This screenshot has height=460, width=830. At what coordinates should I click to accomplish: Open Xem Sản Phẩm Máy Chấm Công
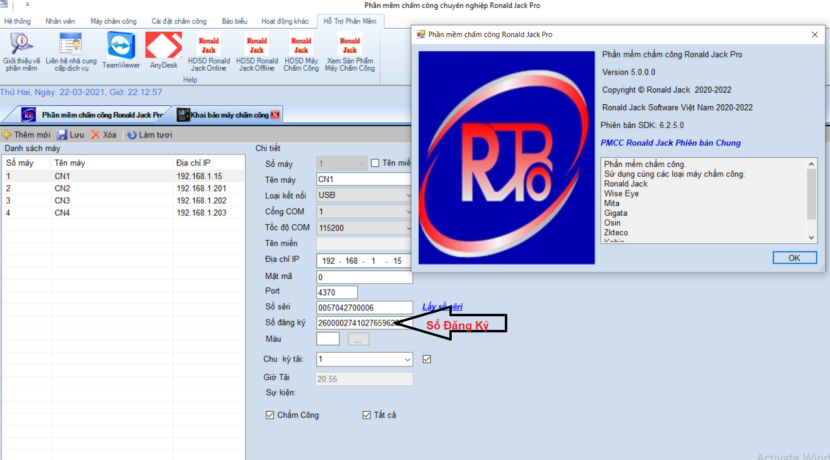(x=350, y=52)
